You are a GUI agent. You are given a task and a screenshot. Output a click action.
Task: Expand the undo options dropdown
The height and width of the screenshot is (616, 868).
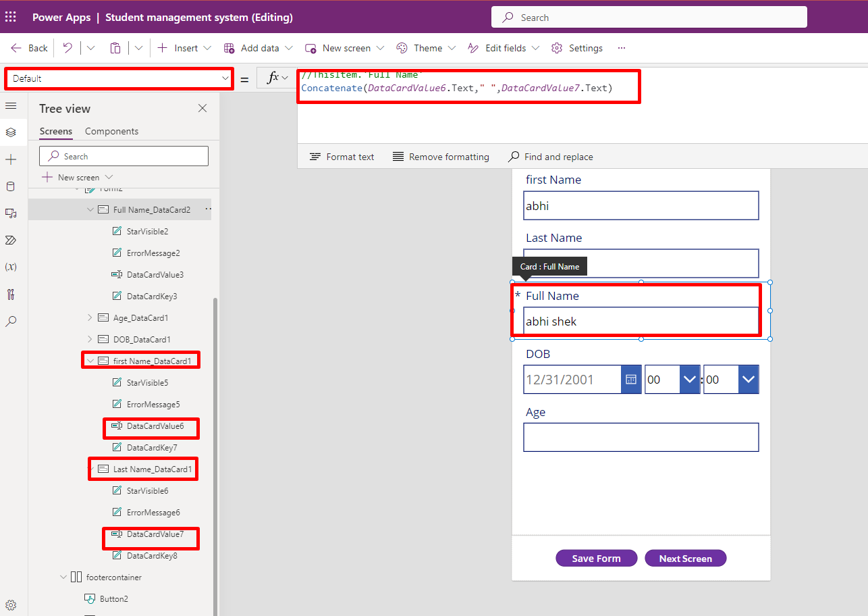91,48
